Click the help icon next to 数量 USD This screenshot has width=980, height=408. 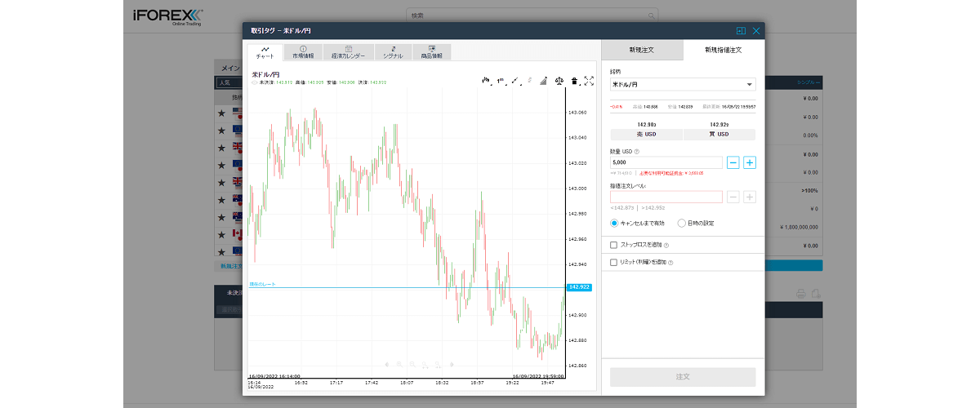tap(636, 151)
